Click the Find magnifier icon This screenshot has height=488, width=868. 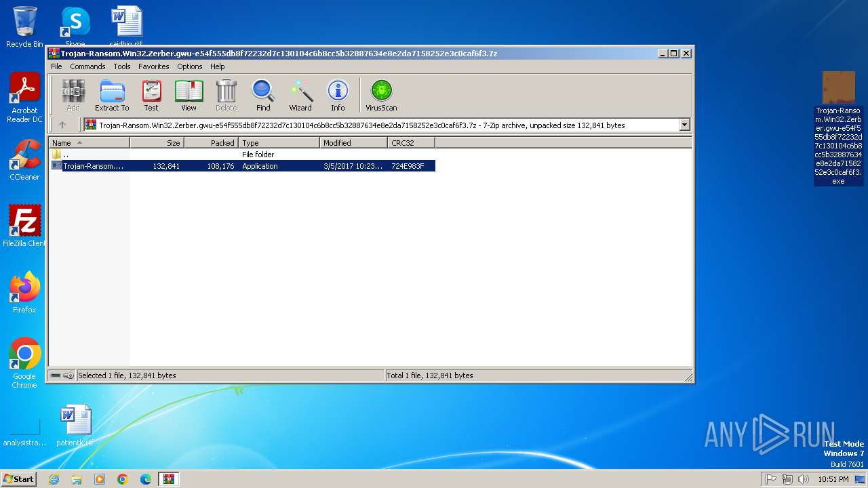click(263, 95)
